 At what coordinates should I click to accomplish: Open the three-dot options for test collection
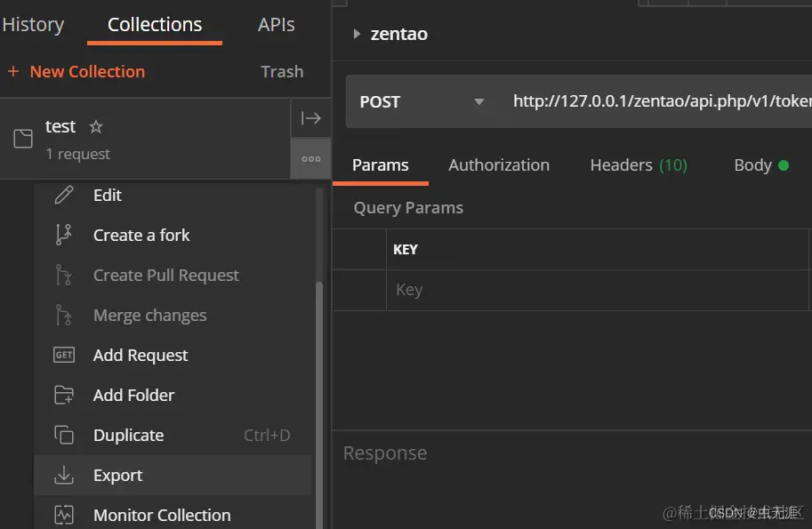[x=310, y=159]
